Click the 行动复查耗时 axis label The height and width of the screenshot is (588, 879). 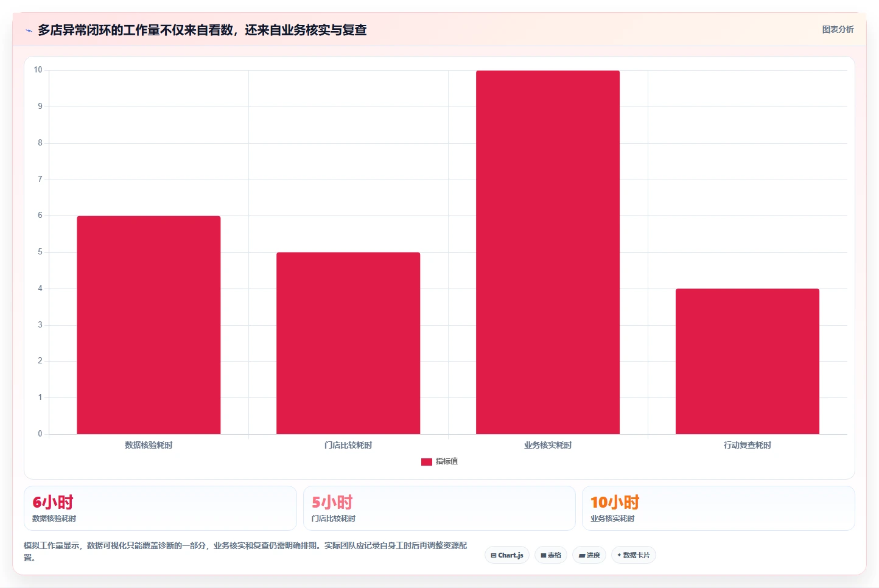(x=748, y=446)
